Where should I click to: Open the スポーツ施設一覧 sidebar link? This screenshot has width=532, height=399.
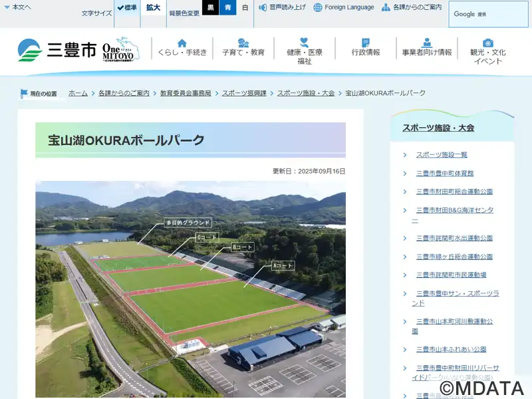[x=442, y=154]
